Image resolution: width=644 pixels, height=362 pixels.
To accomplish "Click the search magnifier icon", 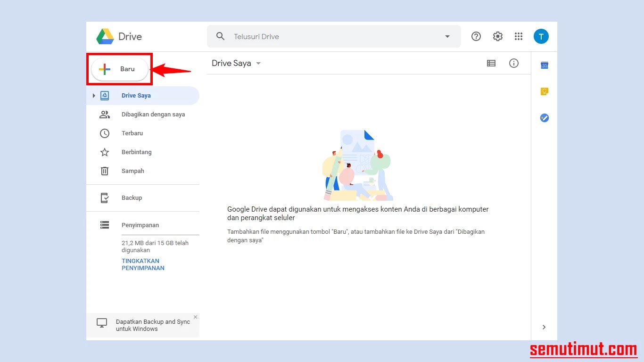I will click(x=220, y=36).
